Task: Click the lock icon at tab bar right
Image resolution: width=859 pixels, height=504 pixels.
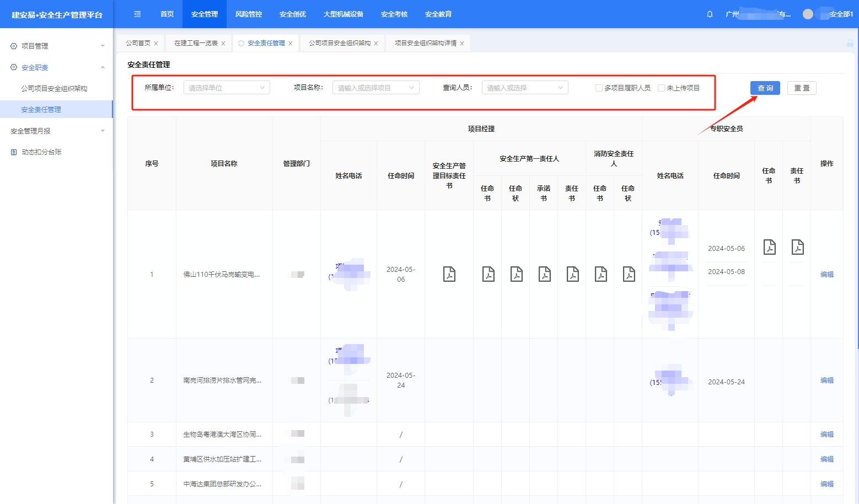Action: [x=850, y=43]
